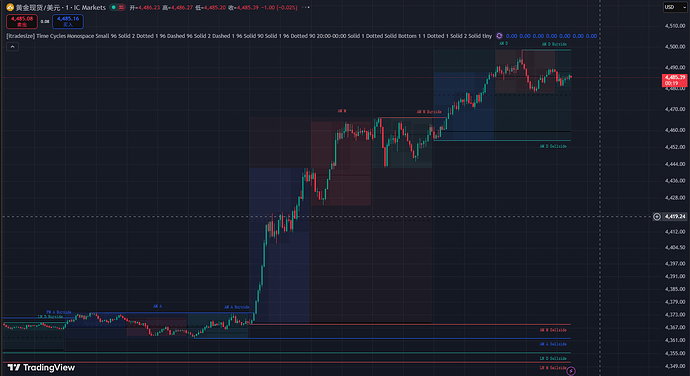
Task: Collapse the indicator legend with the chevron
Action: (12, 47)
